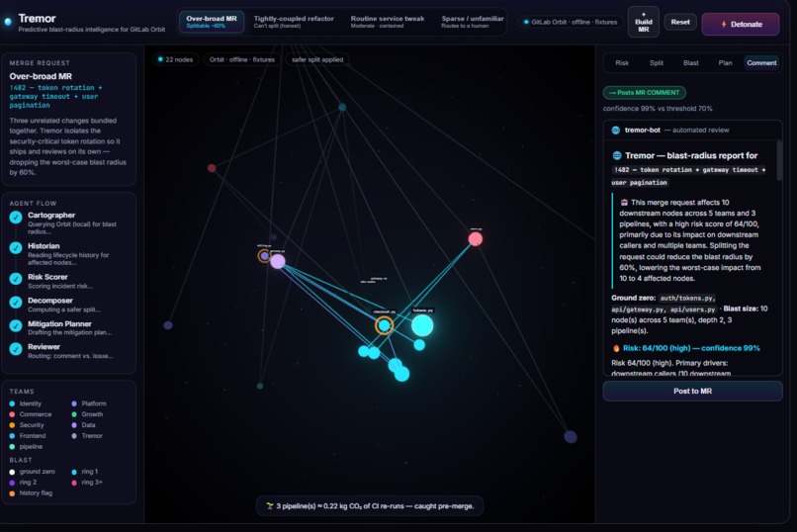The height and width of the screenshot is (532, 797).
Task: Click the Historian step checkmark icon
Action: (x=16, y=247)
